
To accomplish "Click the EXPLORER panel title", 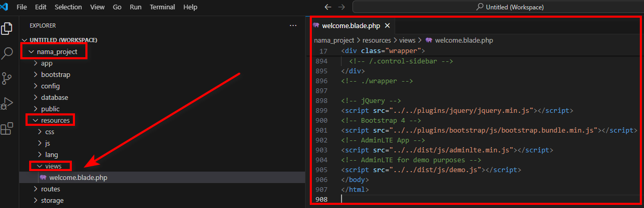I will [x=43, y=25].
